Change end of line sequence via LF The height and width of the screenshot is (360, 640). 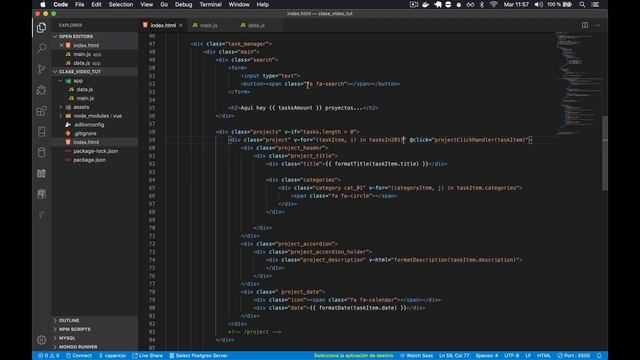528,356
